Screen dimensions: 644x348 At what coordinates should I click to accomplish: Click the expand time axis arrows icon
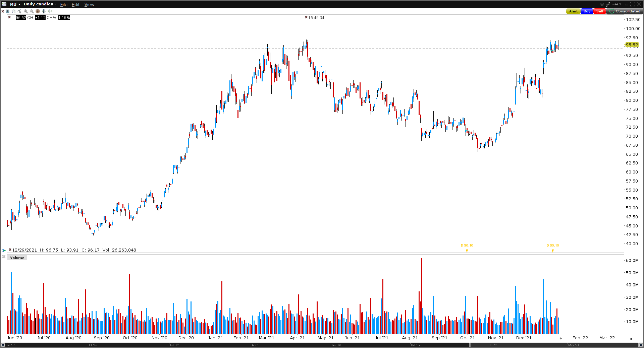[44, 11]
